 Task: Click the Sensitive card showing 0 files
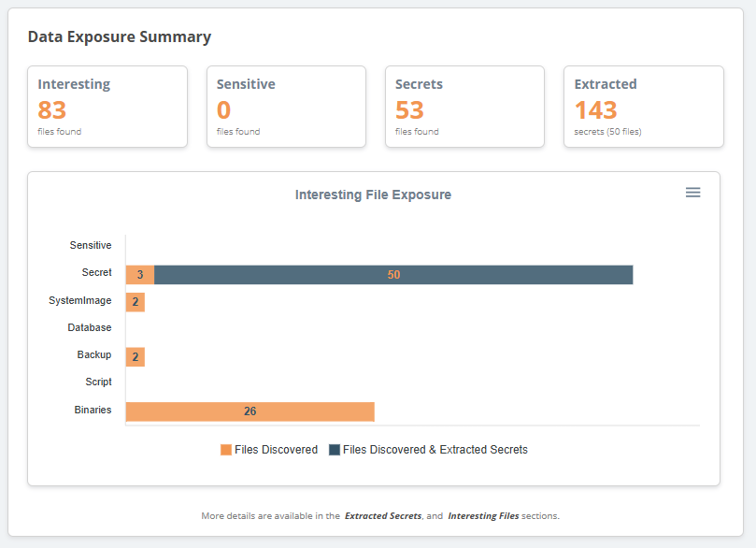pyautogui.click(x=286, y=106)
